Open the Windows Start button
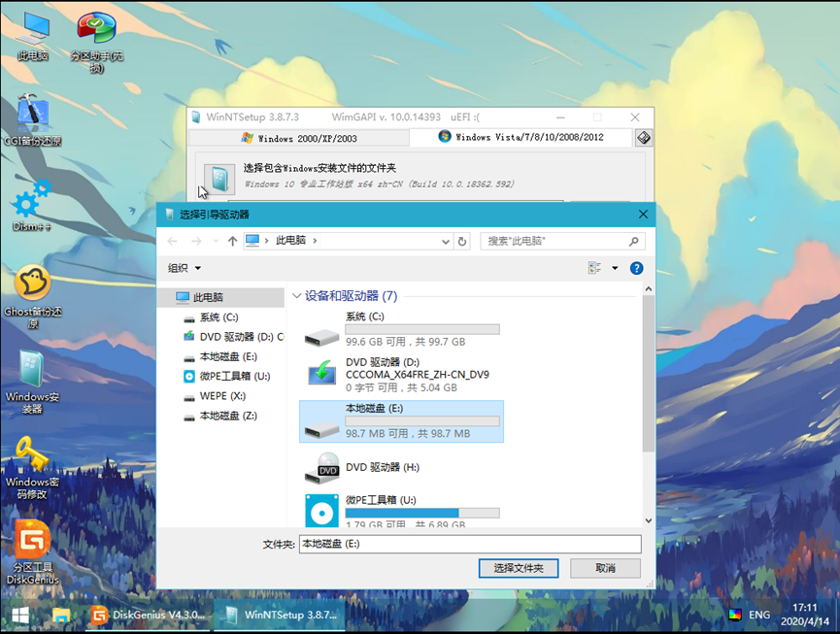Viewport: 840px width, 634px height. coord(20,616)
